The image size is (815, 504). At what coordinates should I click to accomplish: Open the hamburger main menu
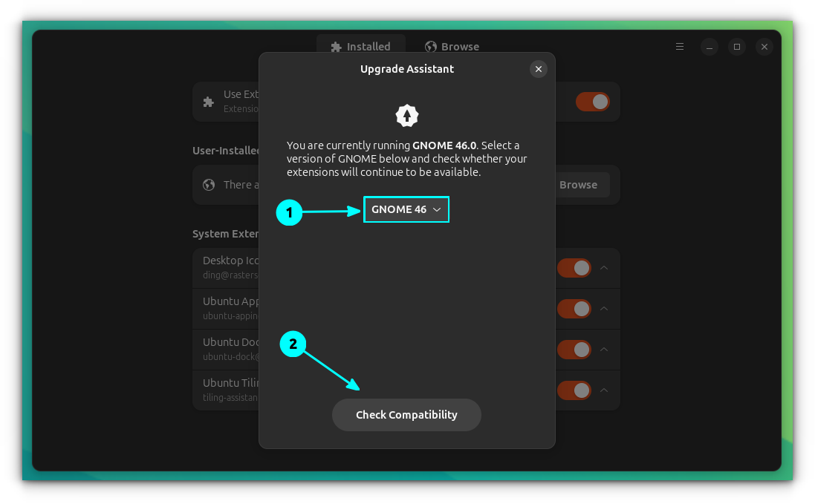tap(679, 47)
